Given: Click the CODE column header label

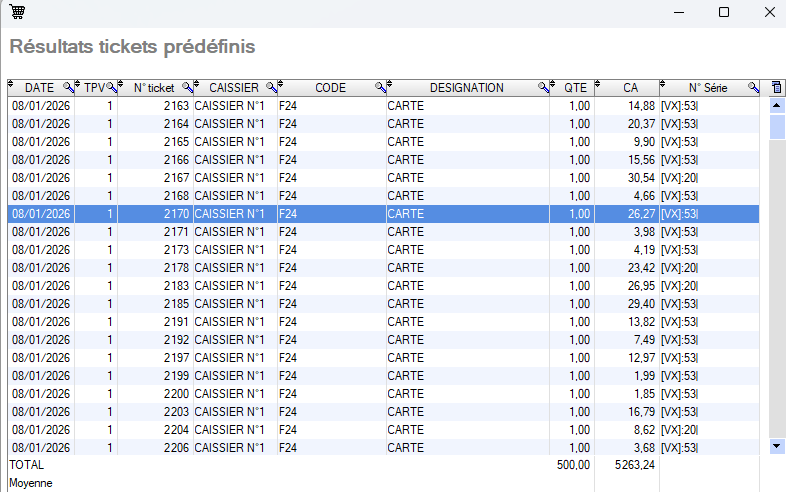Looking at the screenshot, I should pyautogui.click(x=330, y=88).
